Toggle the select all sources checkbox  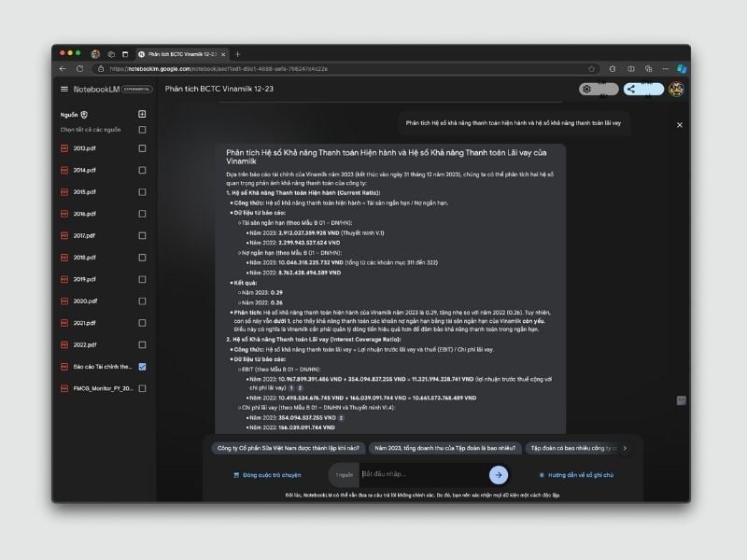pos(142,130)
